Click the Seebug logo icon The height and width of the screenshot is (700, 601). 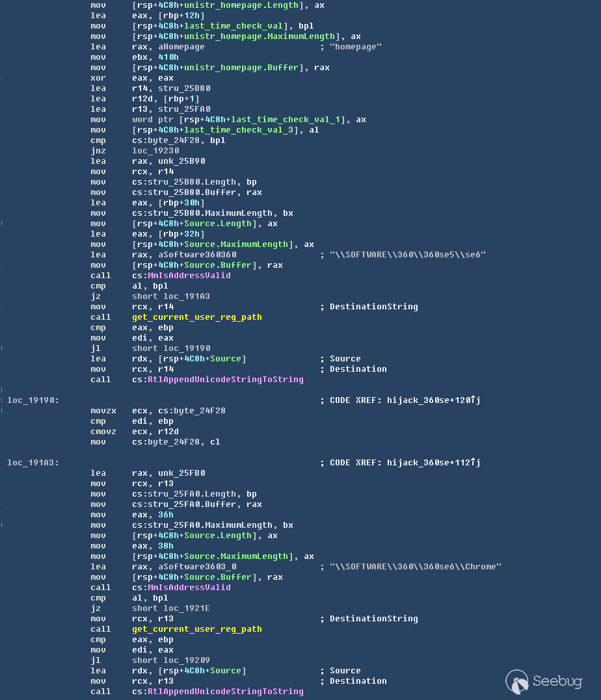pyautogui.click(x=518, y=682)
